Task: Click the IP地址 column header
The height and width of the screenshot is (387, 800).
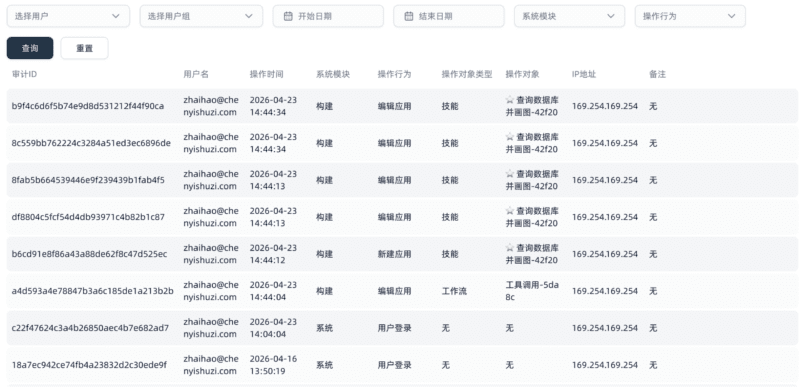Action: tap(584, 74)
